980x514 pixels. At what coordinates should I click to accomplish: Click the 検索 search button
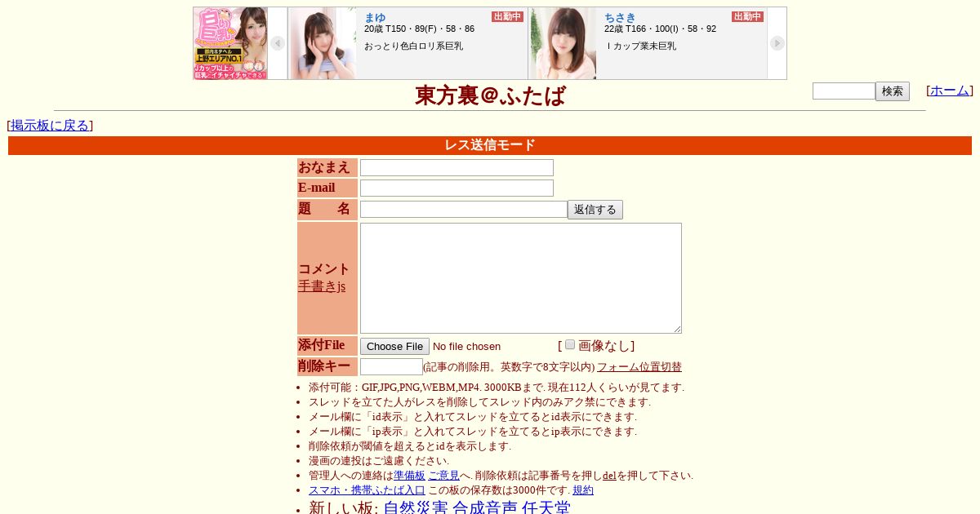coord(893,91)
